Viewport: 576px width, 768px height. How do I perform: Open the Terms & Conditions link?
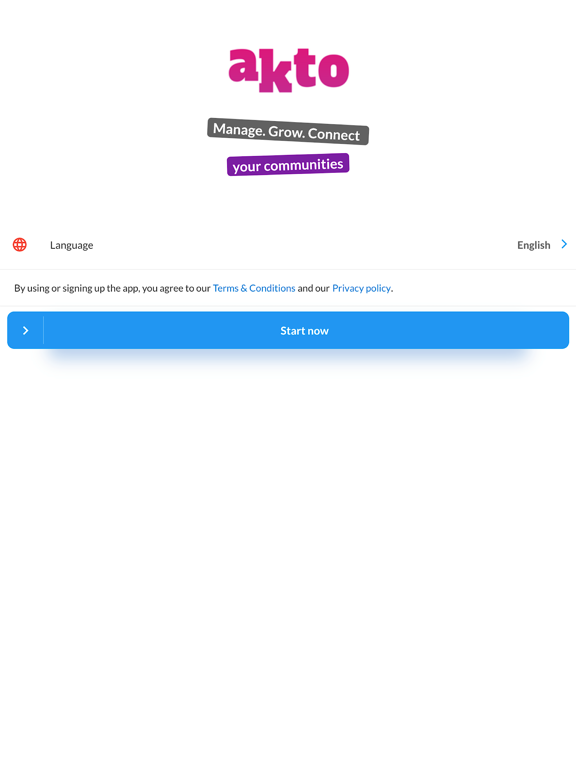(x=254, y=288)
